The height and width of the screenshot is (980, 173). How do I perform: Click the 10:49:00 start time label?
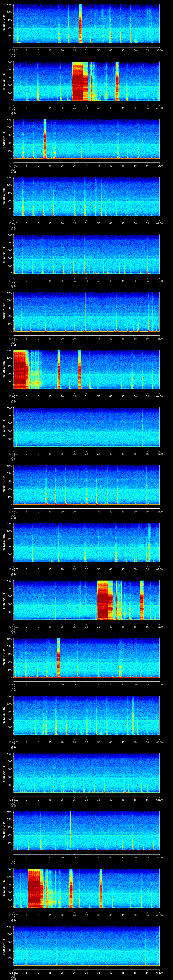(13, 742)
